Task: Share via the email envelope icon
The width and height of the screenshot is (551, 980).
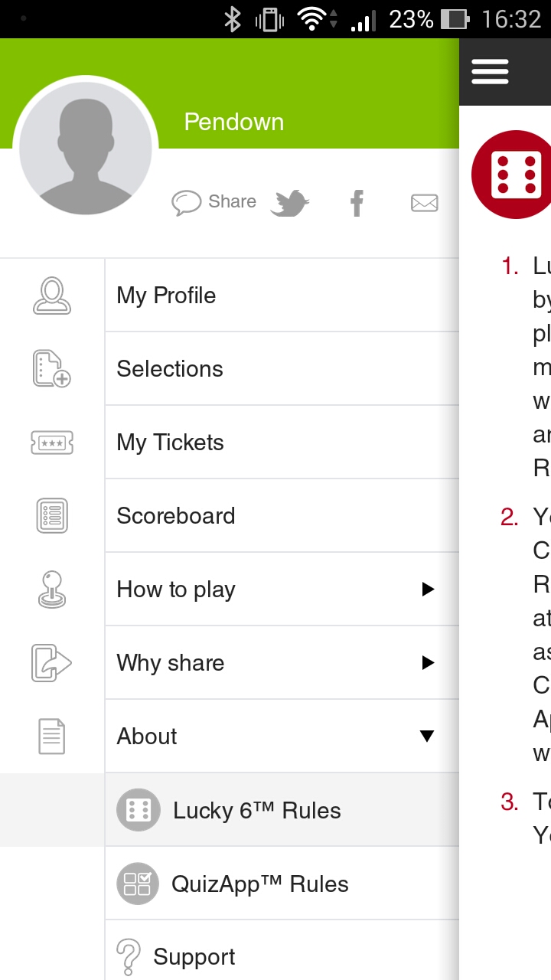Action: point(424,203)
